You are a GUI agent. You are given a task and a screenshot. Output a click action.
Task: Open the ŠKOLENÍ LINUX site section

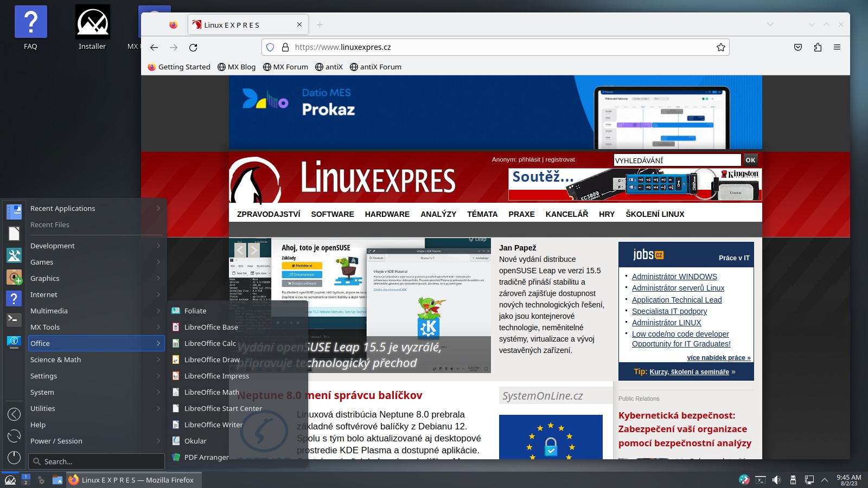click(655, 214)
